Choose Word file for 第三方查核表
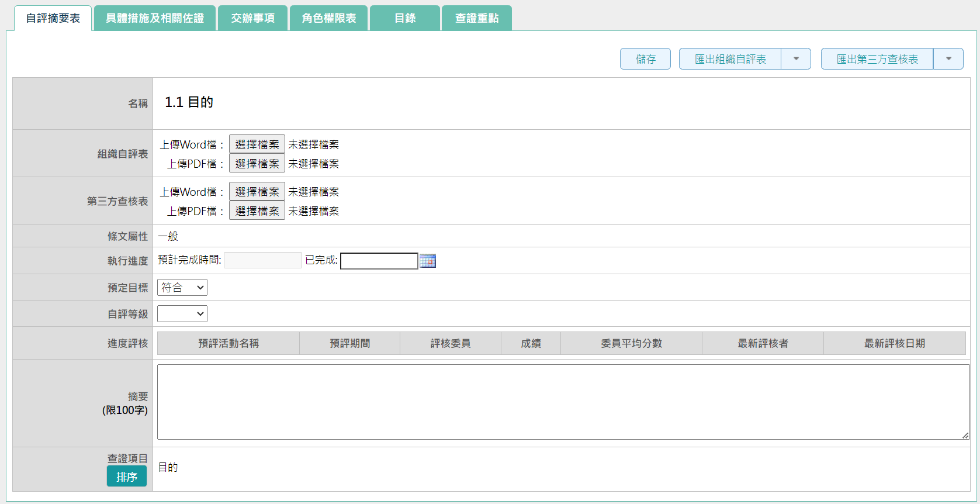This screenshot has width=980, height=504. point(257,192)
